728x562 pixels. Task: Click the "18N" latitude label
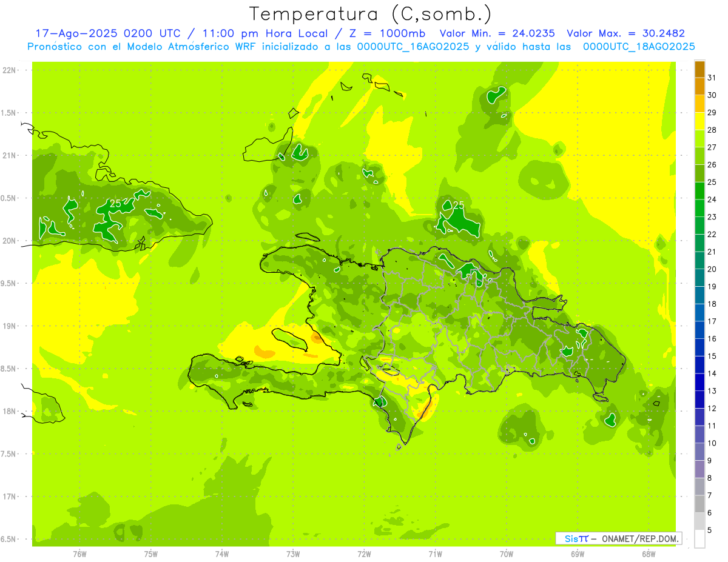point(9,411)
